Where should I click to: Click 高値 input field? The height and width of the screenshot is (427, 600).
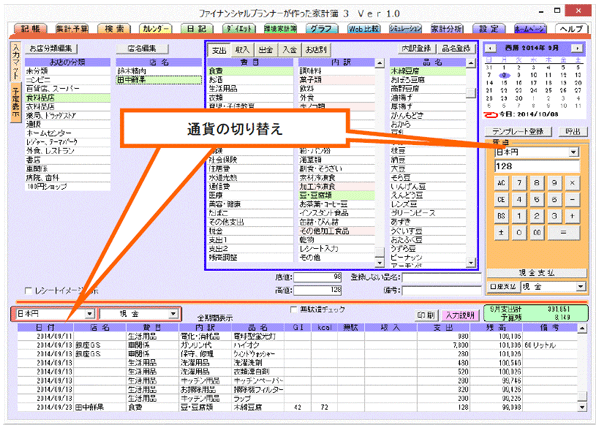click(x=317, y=290)
